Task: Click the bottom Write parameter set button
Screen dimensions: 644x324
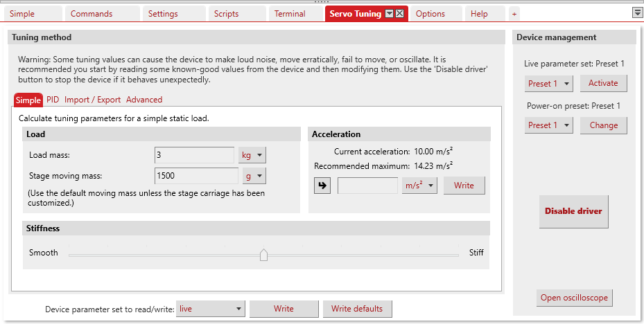Action: pyautogui.click(x=284, y=309)
